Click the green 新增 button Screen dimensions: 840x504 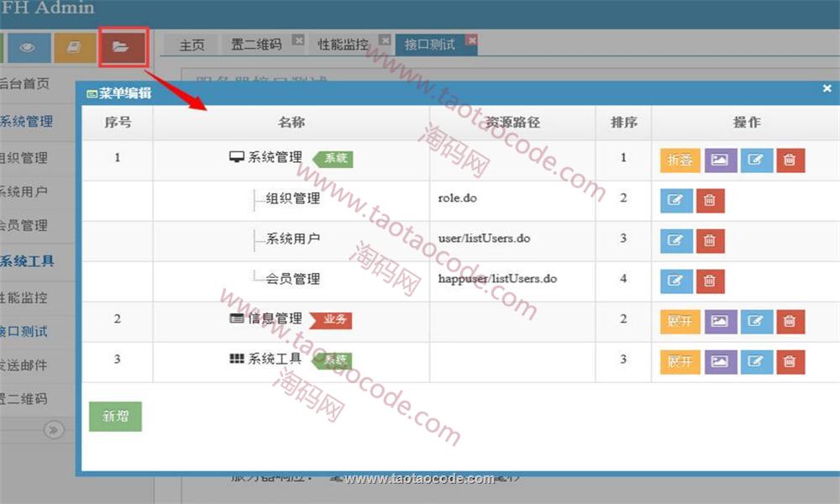(x=115, y=416)
